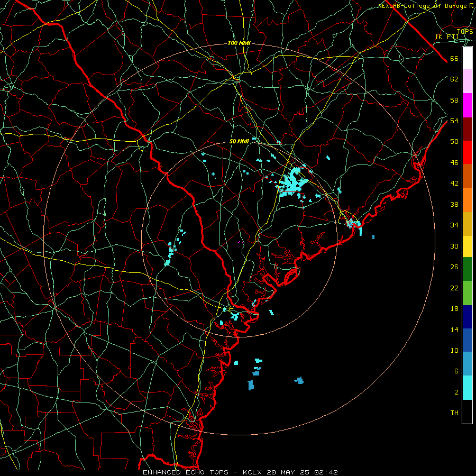Click the 02:42 timestamp in caption
Screen dimensions: 476x476
326,472
